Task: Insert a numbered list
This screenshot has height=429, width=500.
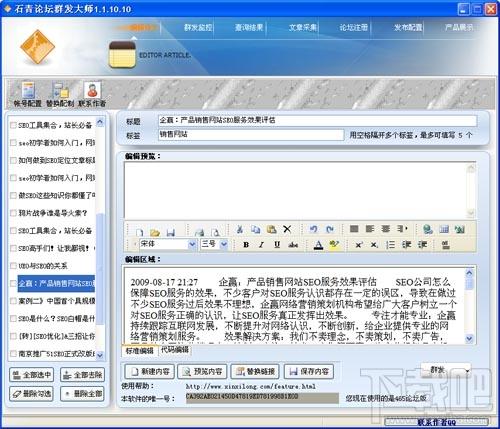Action: [390, 245]
